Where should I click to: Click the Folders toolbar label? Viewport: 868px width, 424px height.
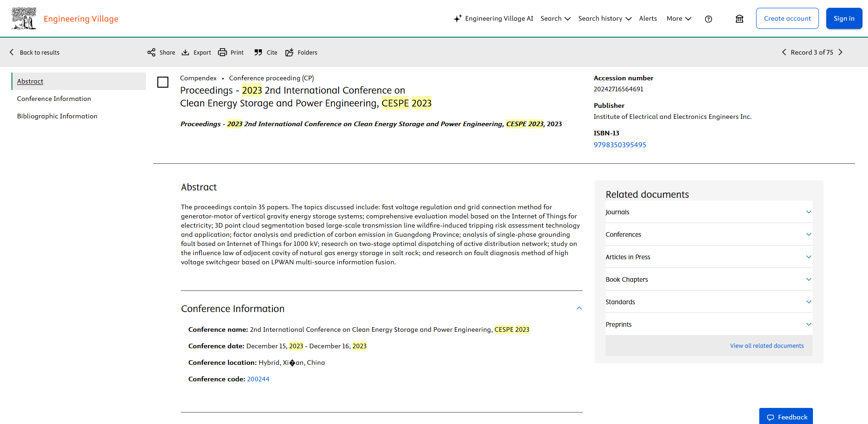[x=307, y=52]
